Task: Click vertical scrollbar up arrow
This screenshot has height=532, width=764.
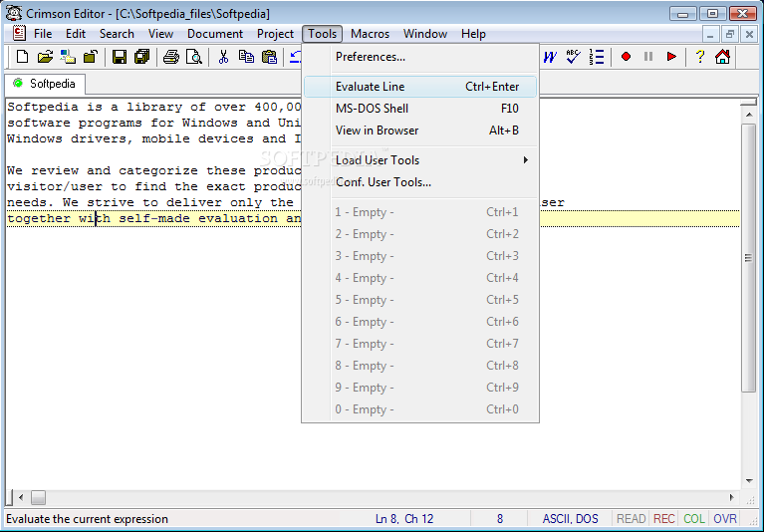Action: coord(748,115)
